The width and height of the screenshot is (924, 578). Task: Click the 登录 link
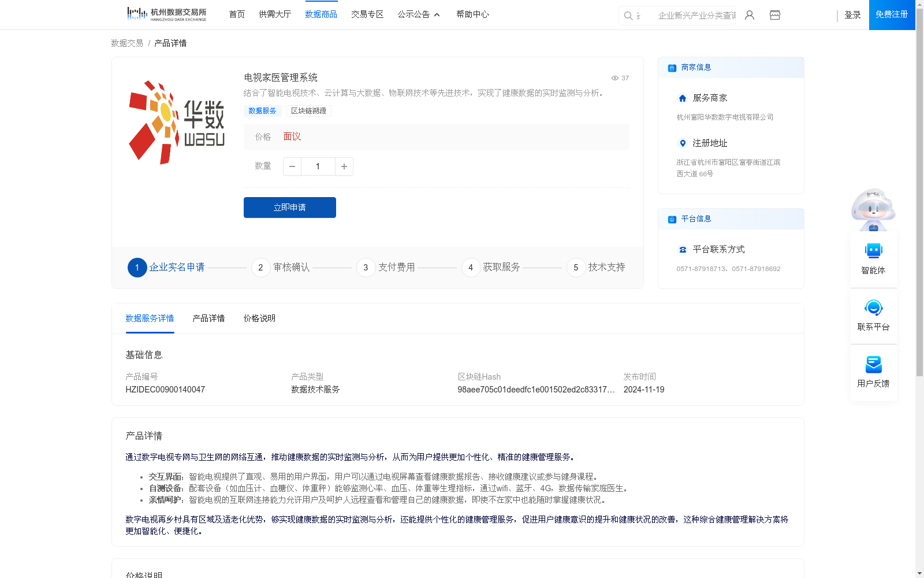(852, 15)
